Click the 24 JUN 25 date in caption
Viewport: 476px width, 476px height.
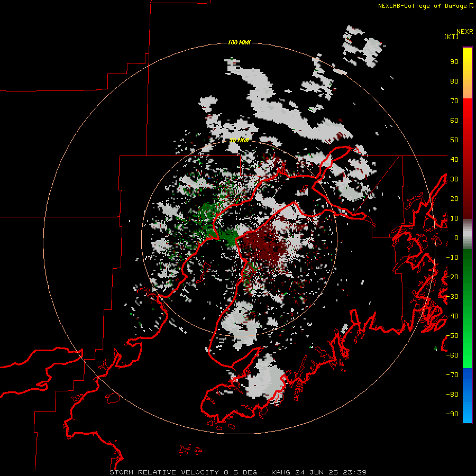click(317, 472)
